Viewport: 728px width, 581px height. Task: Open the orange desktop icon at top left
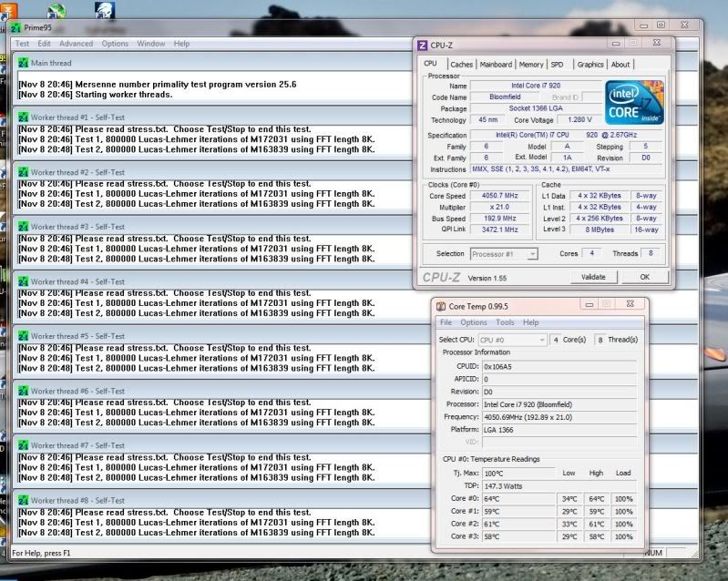tap(8, 10)
